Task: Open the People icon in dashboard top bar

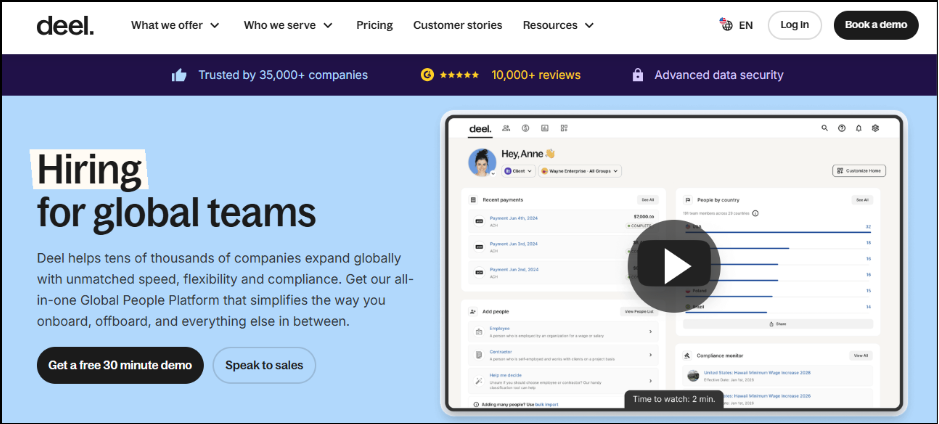Action: (506, 128)
